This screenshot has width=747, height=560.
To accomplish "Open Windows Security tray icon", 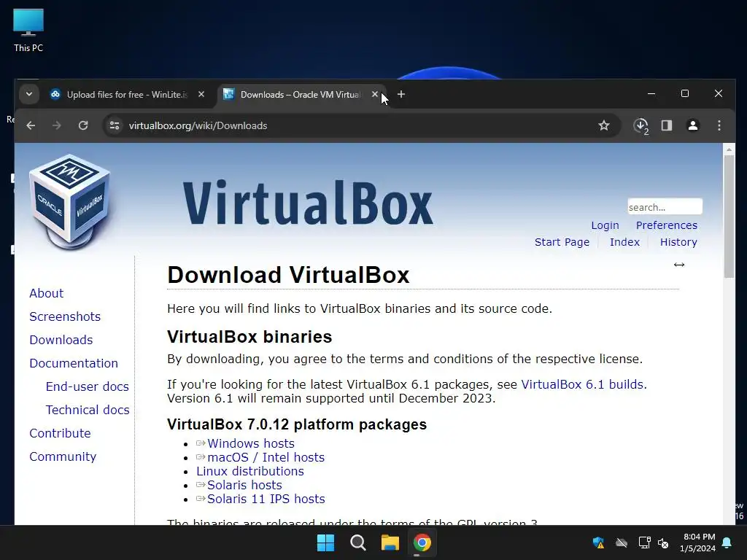I will coord(598,542).
